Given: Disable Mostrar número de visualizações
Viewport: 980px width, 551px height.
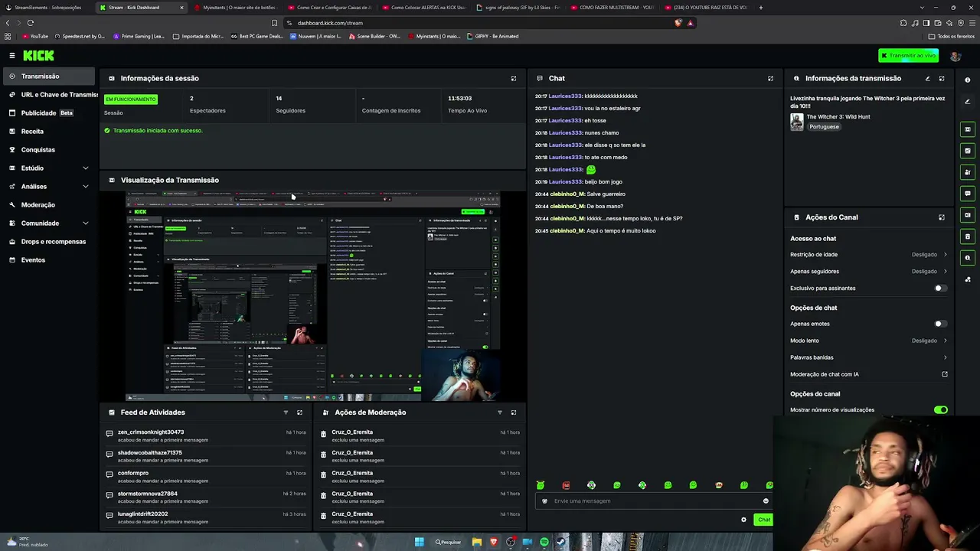Looking at the screenshot, I should click(940, 410).
